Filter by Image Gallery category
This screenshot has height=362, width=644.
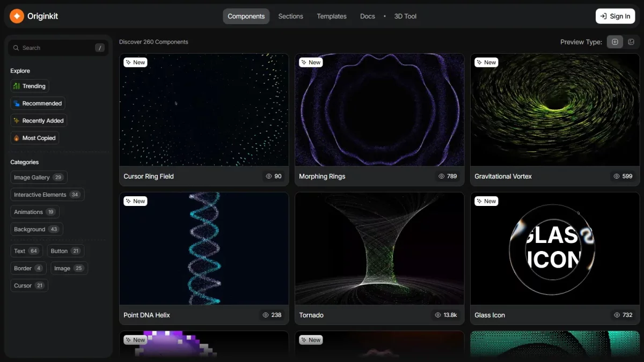(x=39, y=178)
